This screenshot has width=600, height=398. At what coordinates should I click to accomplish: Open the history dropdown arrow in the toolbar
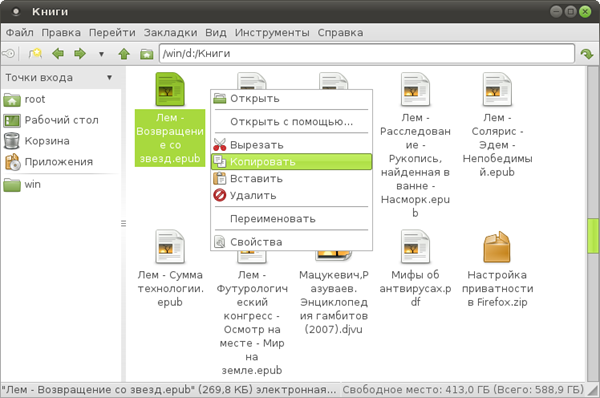(x=101, y=54)
